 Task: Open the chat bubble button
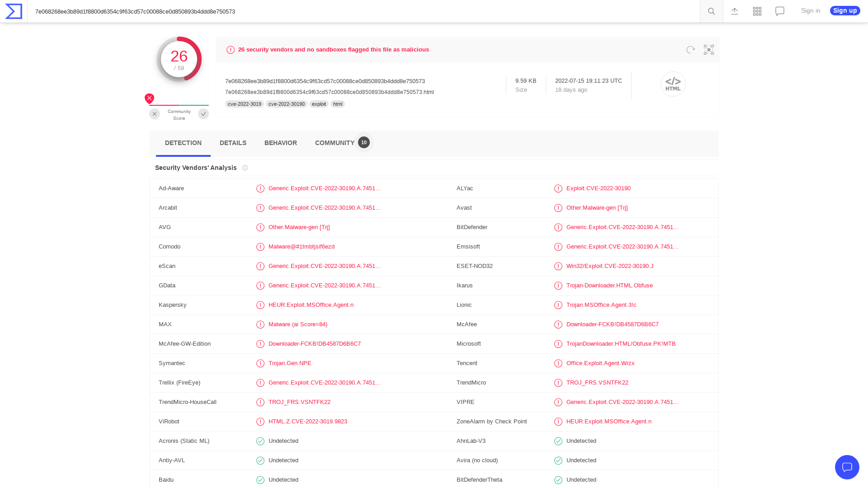847,467
